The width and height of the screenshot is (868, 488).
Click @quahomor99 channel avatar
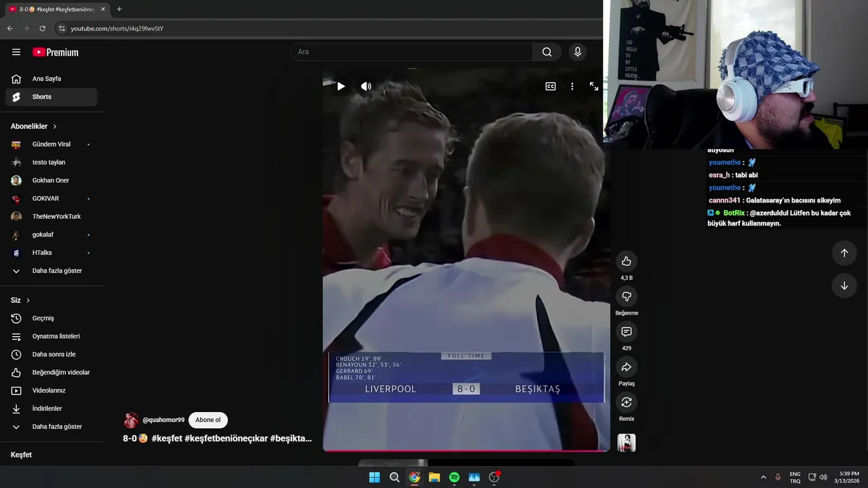[131, 420]
